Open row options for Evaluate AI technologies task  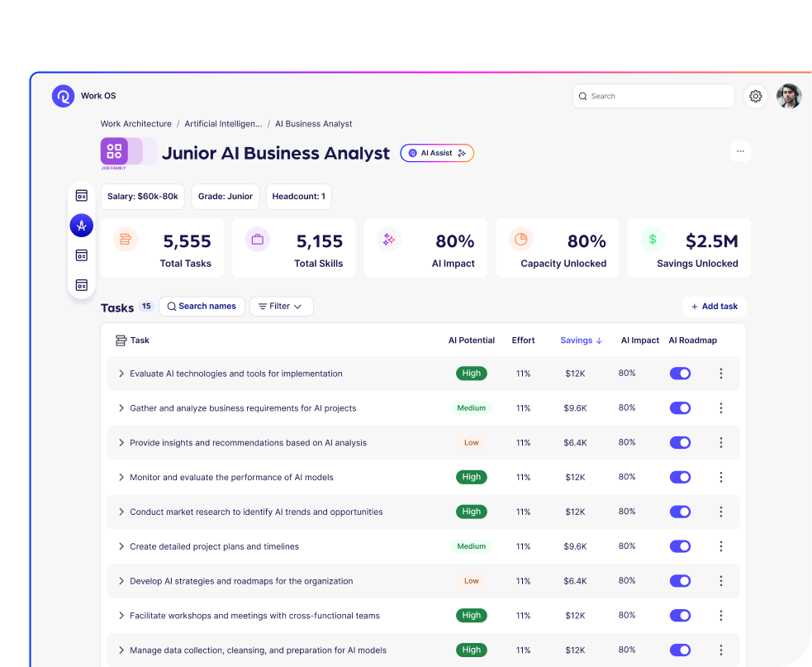pos(720,374)
